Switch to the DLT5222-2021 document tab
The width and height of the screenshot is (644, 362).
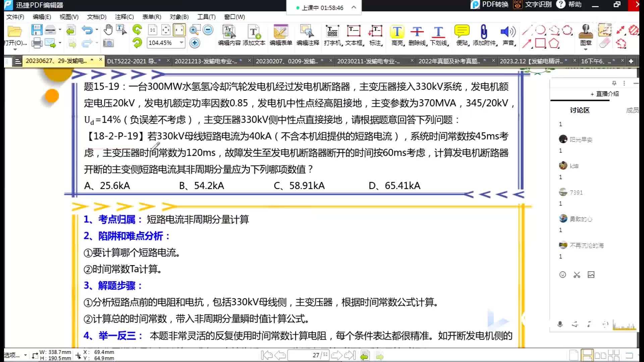point(133,61)
